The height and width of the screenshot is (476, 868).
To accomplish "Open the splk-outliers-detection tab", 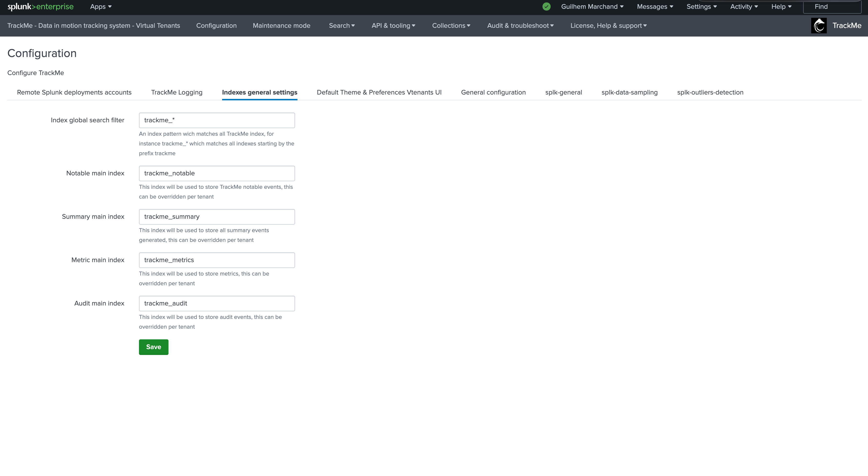I will [x=710, y=92].
